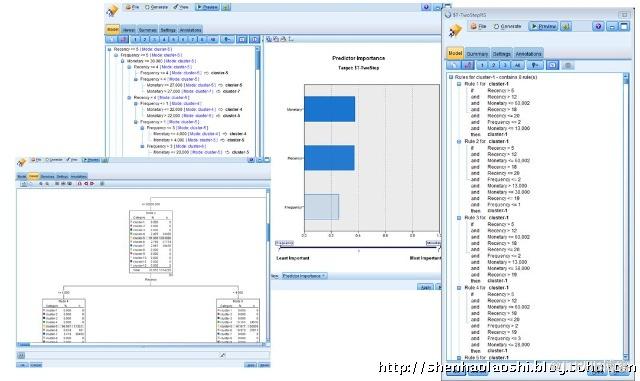Click OK button in bottom-left tree window

[22, 365]
